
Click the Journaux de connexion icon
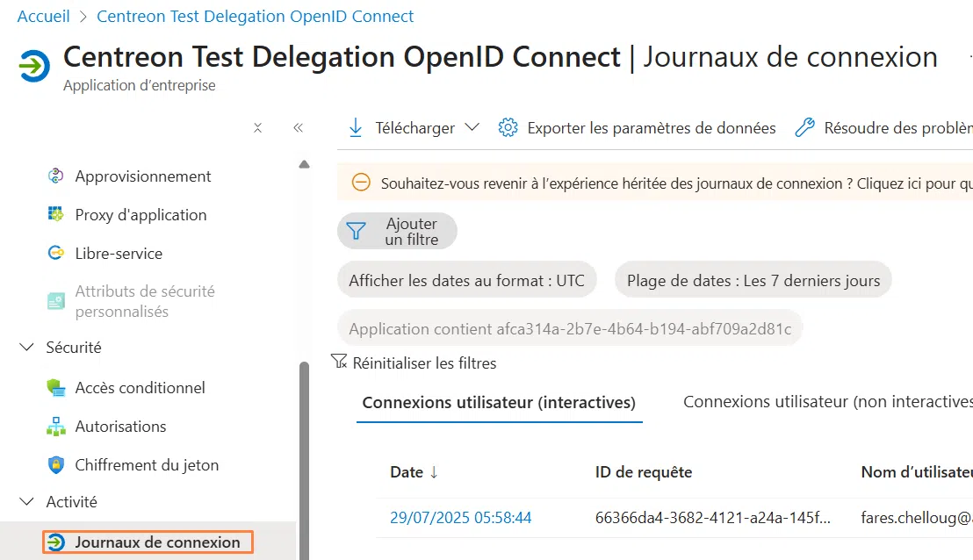pos(54,542)
